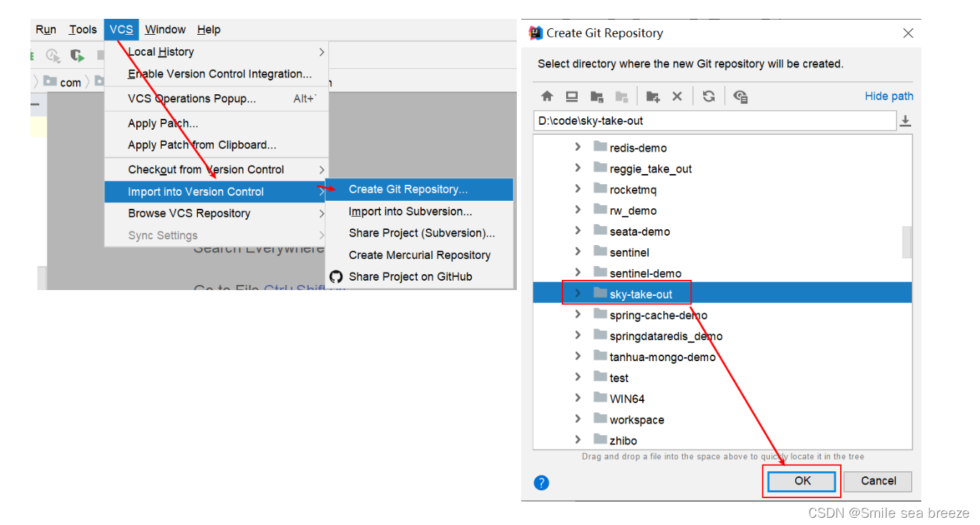This screenshot has width=980, height=525.
Task: Click the sentinel folder icon
Action: click(599, 252)
